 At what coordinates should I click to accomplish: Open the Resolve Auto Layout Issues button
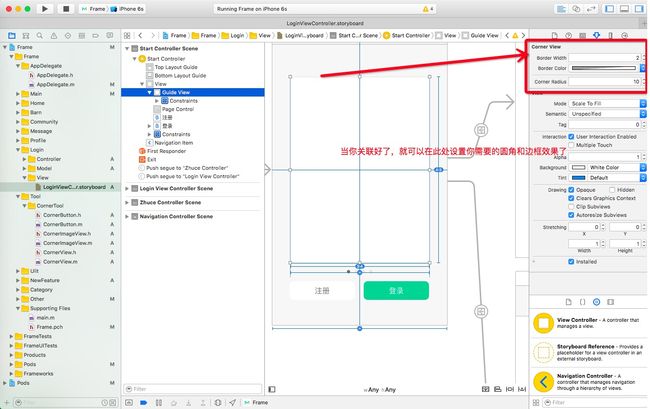coord(522,390)
